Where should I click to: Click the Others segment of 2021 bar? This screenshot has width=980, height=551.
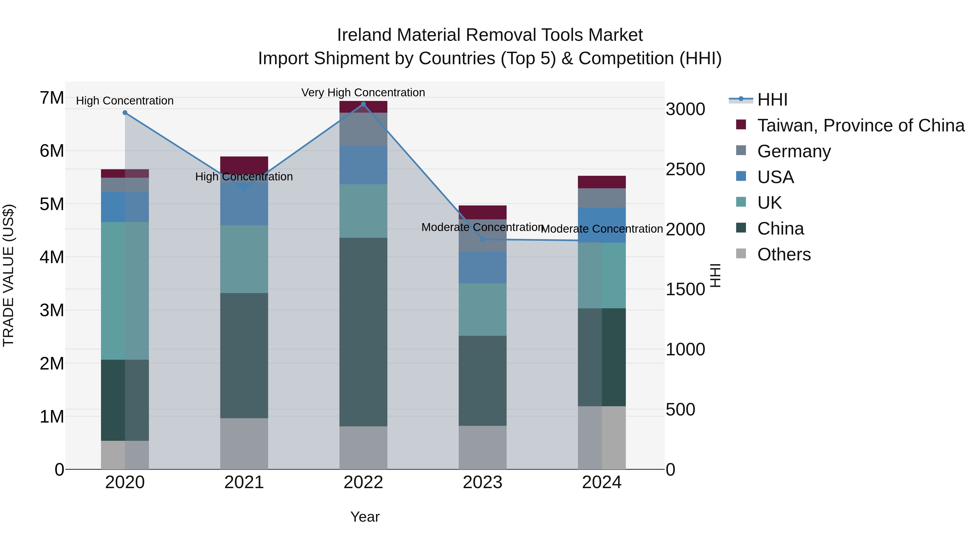(x=244, y=444)
